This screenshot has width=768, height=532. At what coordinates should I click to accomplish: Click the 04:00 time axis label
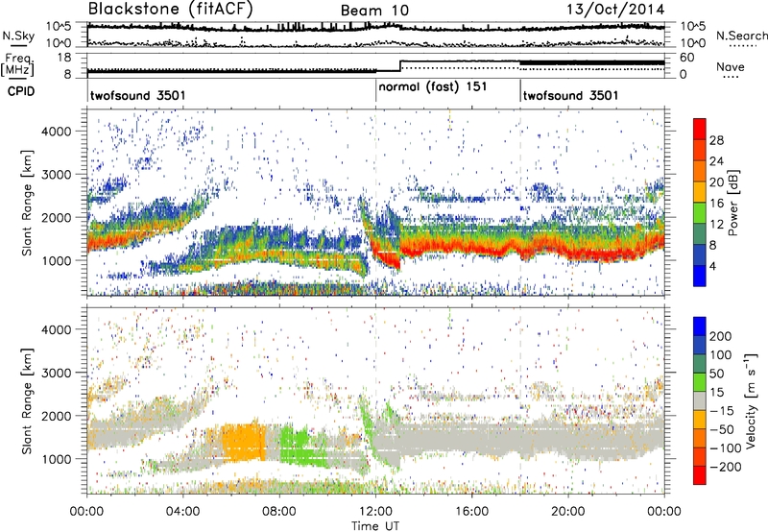tap(183, 512)
